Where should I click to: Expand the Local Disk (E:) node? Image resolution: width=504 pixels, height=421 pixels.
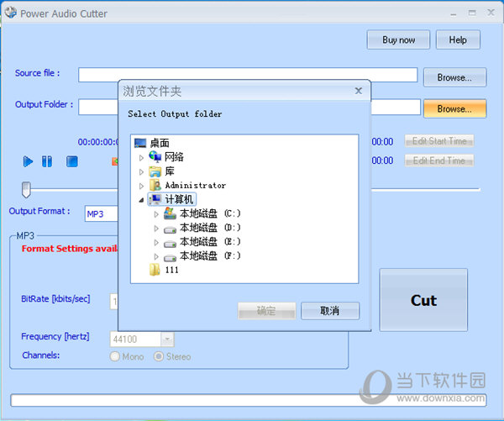[x=156, y=243]
